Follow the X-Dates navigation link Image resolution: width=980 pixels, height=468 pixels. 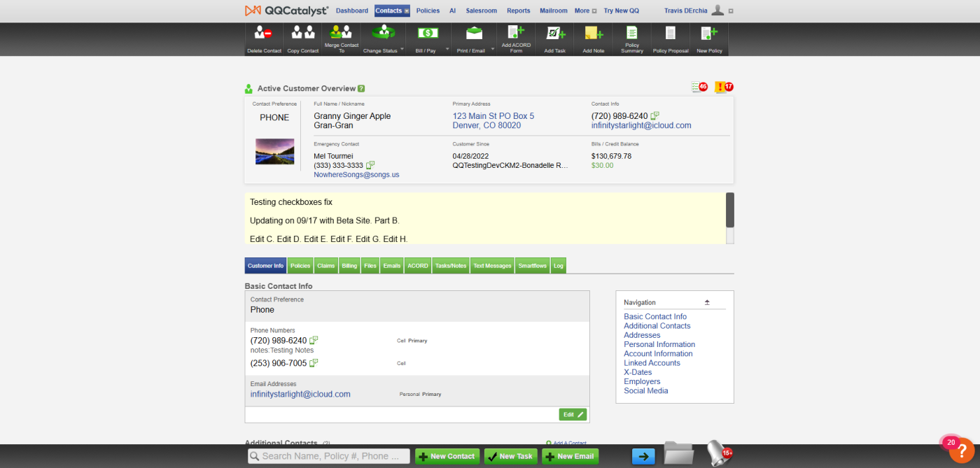point(638,372)
